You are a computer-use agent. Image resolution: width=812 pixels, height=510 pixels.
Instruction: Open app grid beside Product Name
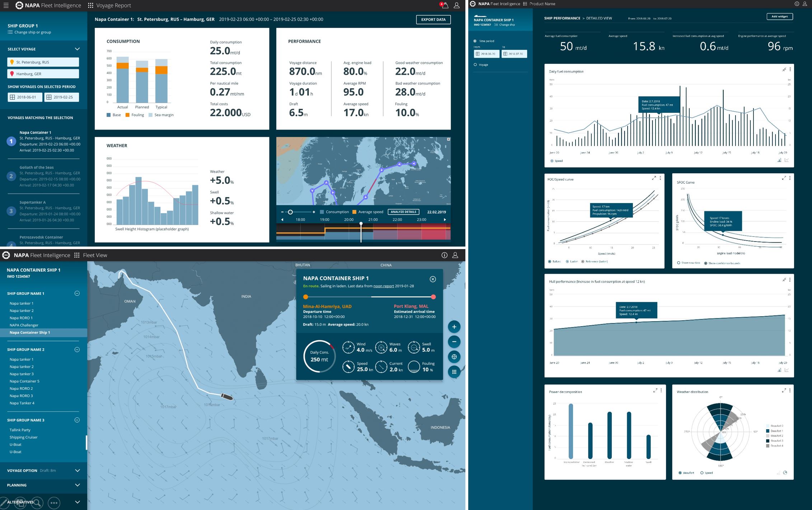[x=525, y=4]
